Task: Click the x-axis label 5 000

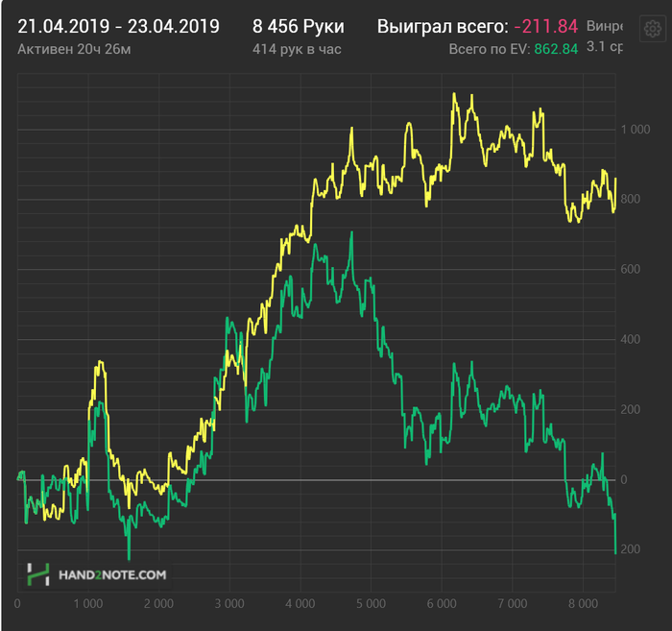Action: 371,603
